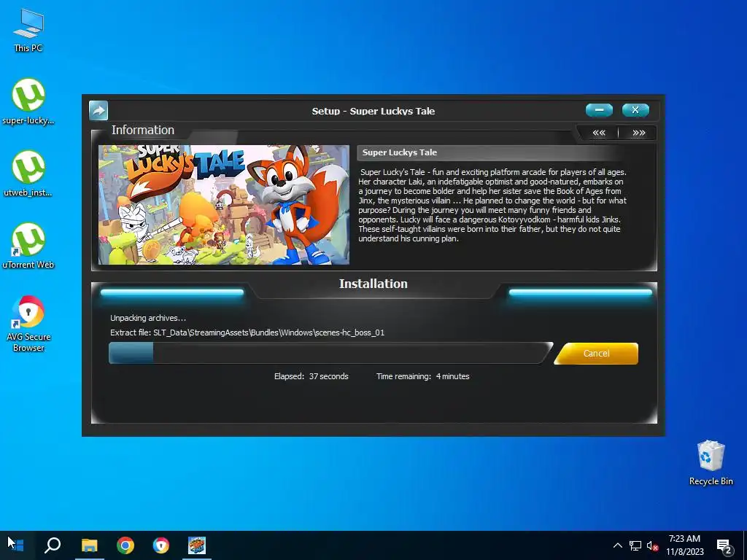The height and width of the screenshot is (560, 747).
Task: Click the Installation section heading
Action: tap(373, 284)
